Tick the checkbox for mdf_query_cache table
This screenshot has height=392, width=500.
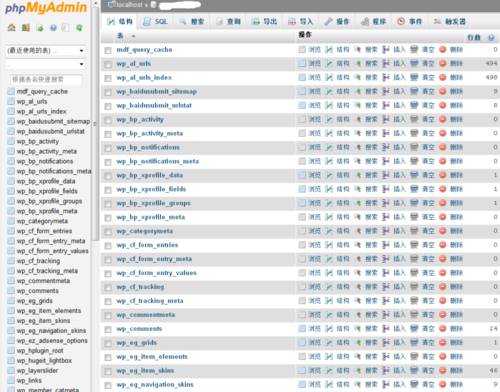tap(108, 50)
